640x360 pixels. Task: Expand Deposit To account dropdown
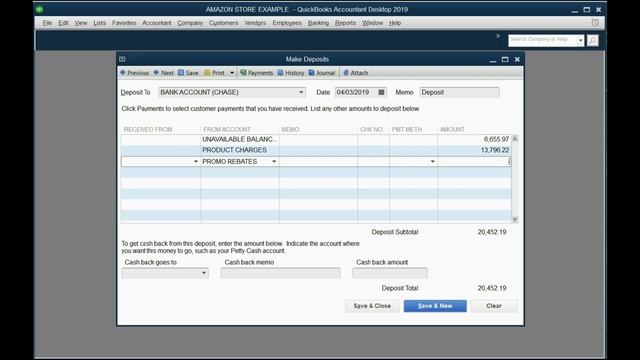click(301, 92)
